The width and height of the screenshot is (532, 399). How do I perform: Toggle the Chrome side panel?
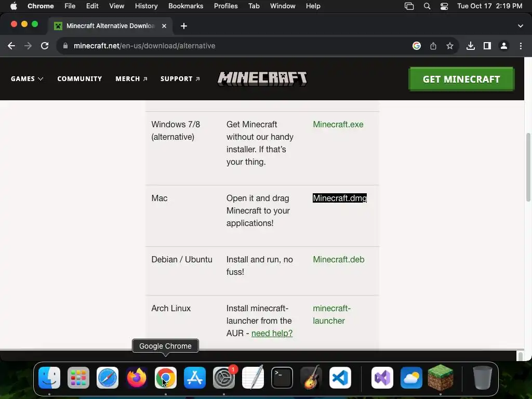click(487, 46)
